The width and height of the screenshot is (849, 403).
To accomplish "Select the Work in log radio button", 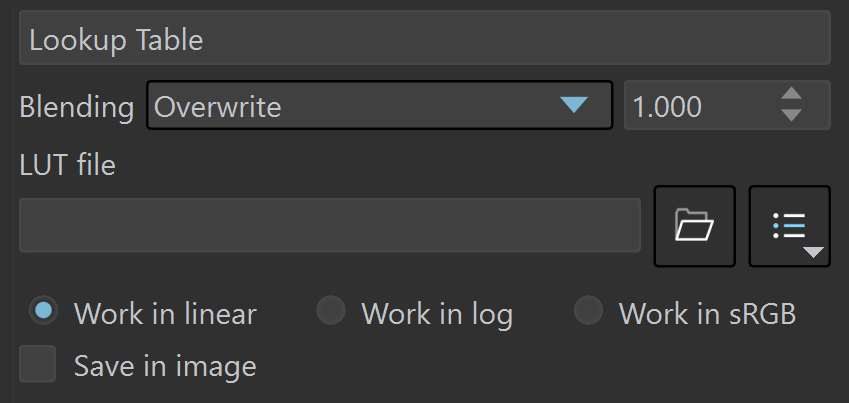I will click(331, 310).
